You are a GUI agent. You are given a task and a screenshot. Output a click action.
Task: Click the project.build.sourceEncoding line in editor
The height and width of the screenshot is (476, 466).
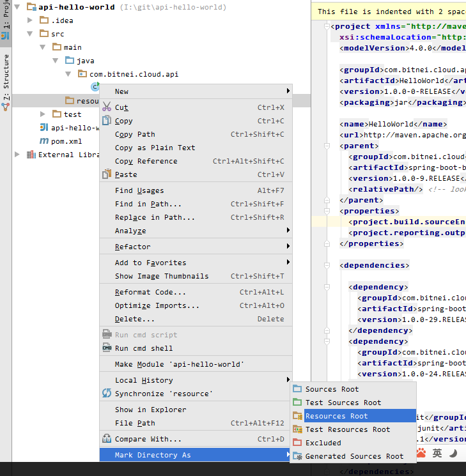(389, 222)
